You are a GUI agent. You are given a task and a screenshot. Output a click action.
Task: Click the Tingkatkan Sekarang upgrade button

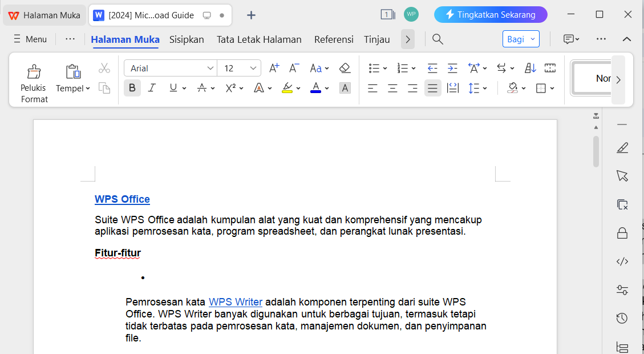[490, 14]
